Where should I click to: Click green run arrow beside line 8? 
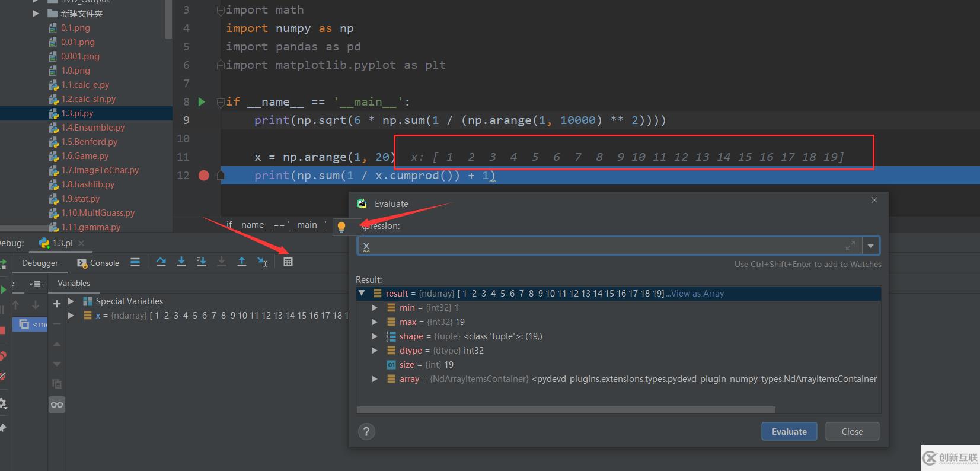click(202, 102)
